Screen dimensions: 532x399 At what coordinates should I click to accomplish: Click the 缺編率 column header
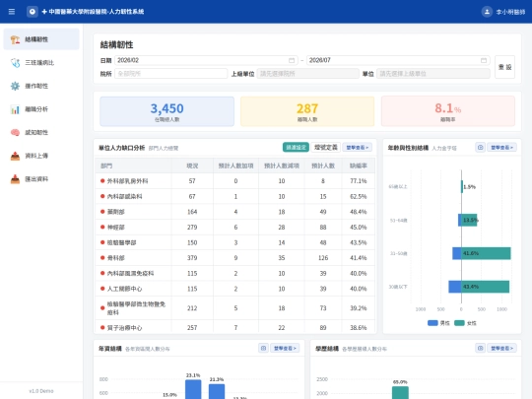click(359, 166)
